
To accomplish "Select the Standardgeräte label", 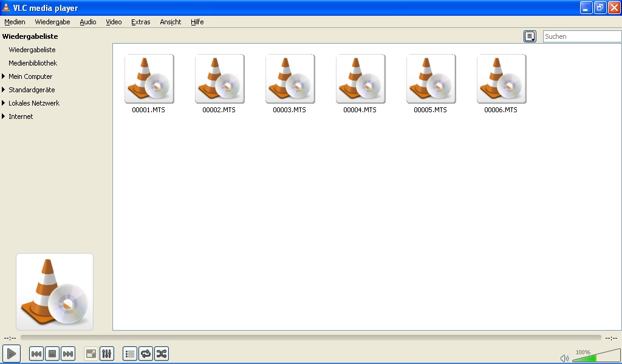I will pos(32,90).
